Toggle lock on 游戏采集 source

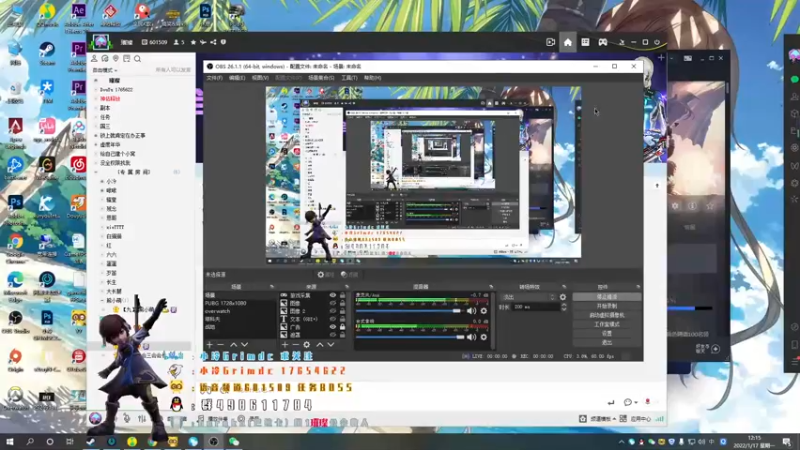[x=342, y=295]
